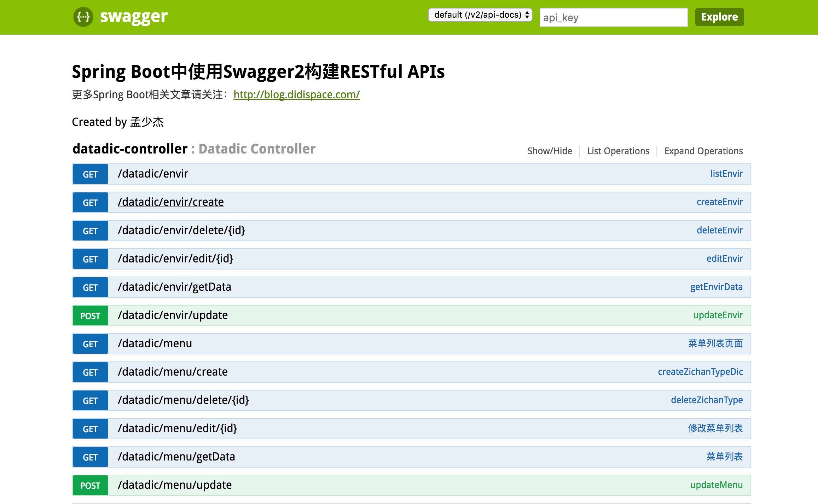
Task: Open the createZichanTypeDic operation link
Action: tap(700, 372)
